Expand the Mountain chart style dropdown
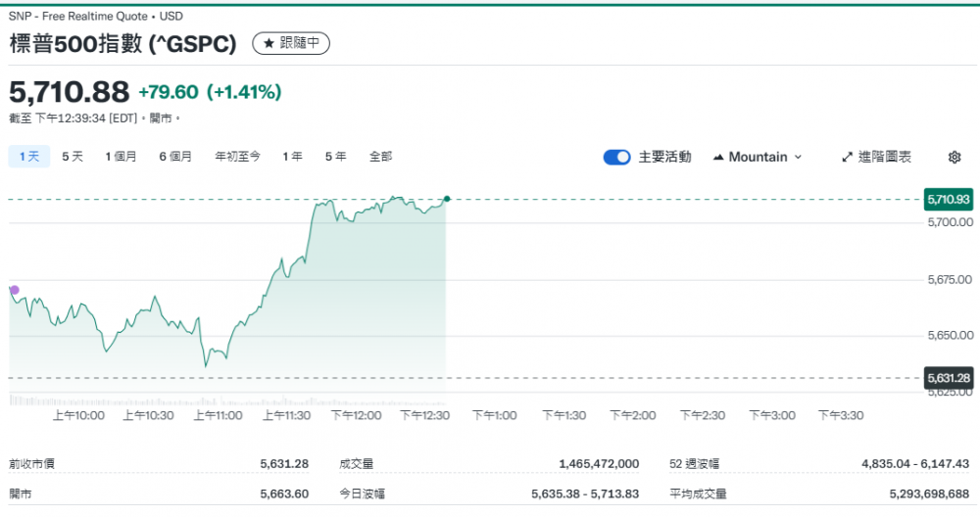Screen dimensions: 980x517 tap(798, 157)
